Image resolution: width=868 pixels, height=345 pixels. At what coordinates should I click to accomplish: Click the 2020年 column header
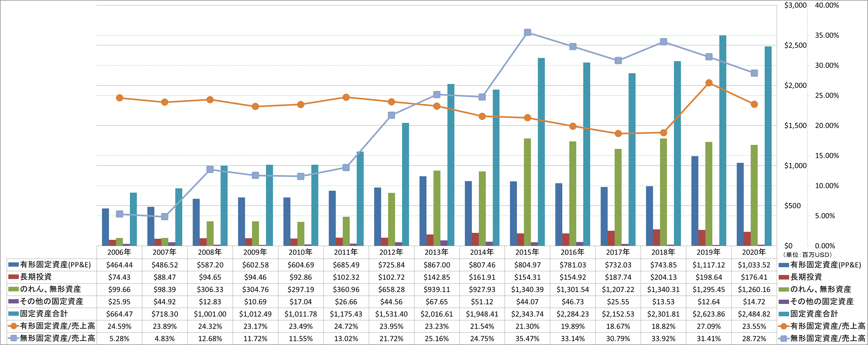click(x=754, y=252)
